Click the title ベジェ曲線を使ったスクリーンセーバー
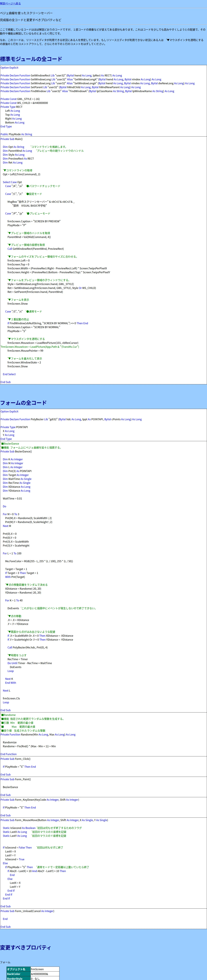Viewport: 207px width, 980px height. point(26,13)
